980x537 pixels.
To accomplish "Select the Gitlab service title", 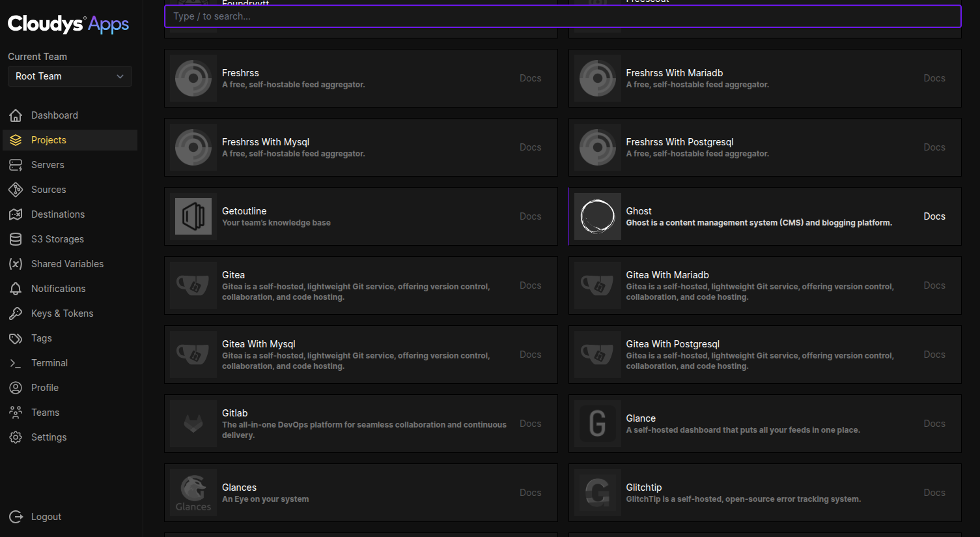I will tap(234, 413).
